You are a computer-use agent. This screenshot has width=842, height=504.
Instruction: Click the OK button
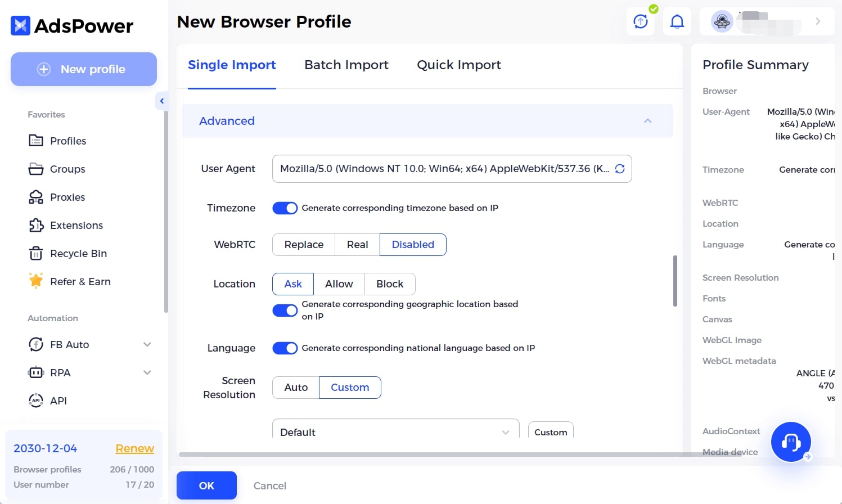[x=206, y=485]
